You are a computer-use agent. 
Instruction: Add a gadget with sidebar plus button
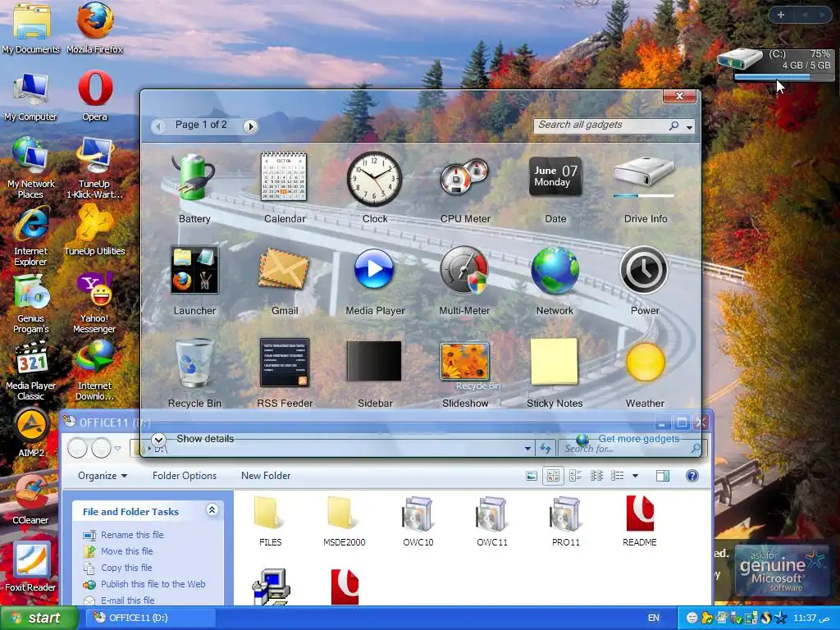(x=781, y=15)
